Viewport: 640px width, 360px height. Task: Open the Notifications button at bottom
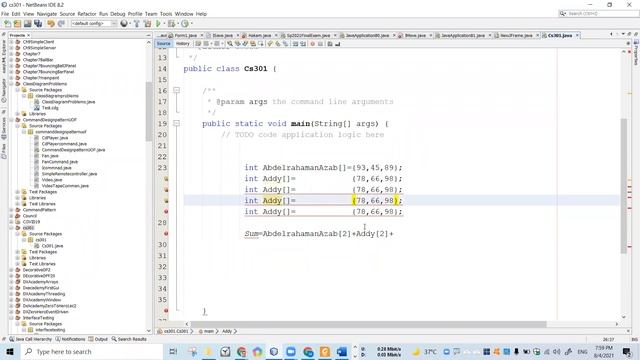70,339
